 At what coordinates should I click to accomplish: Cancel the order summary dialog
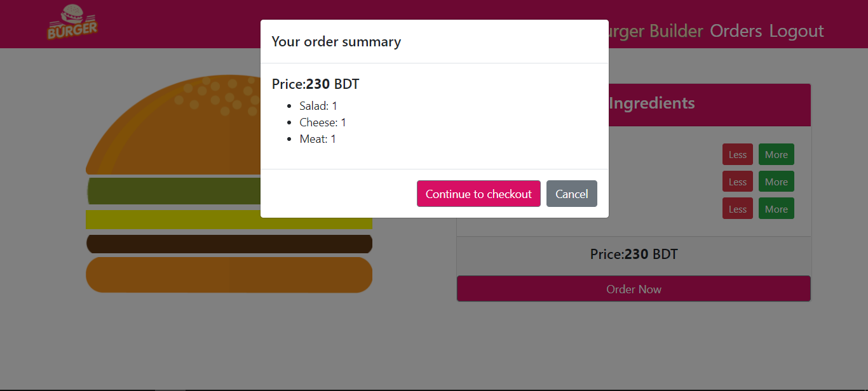pos(572,194)
